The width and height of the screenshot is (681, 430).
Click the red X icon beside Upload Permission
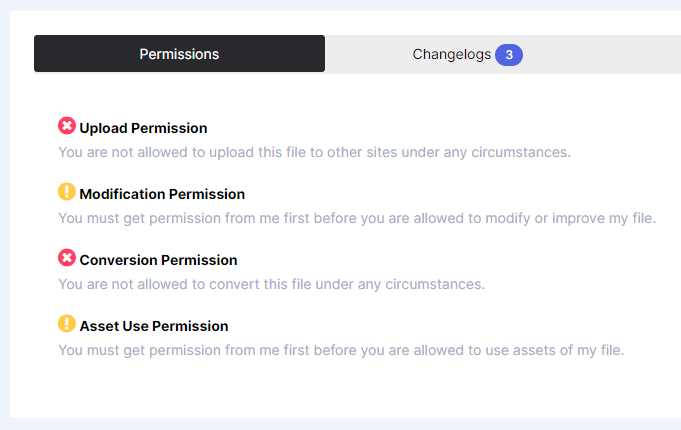tap(67, 126)
